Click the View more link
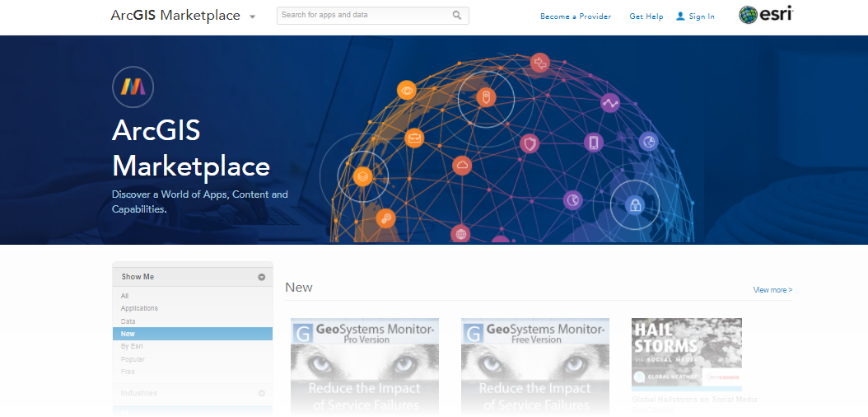 772,289
